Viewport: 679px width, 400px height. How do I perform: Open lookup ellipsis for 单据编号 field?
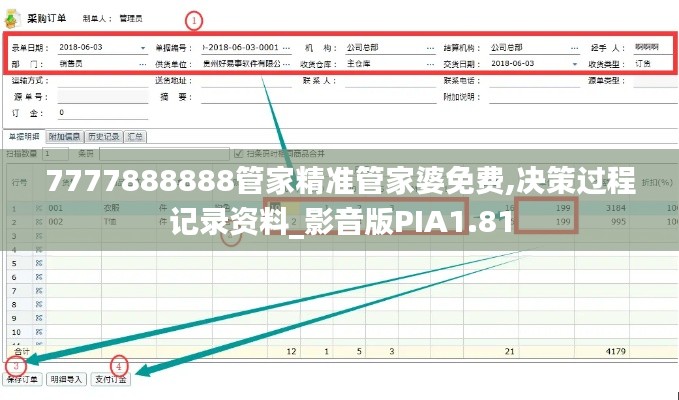coord(286,48)
